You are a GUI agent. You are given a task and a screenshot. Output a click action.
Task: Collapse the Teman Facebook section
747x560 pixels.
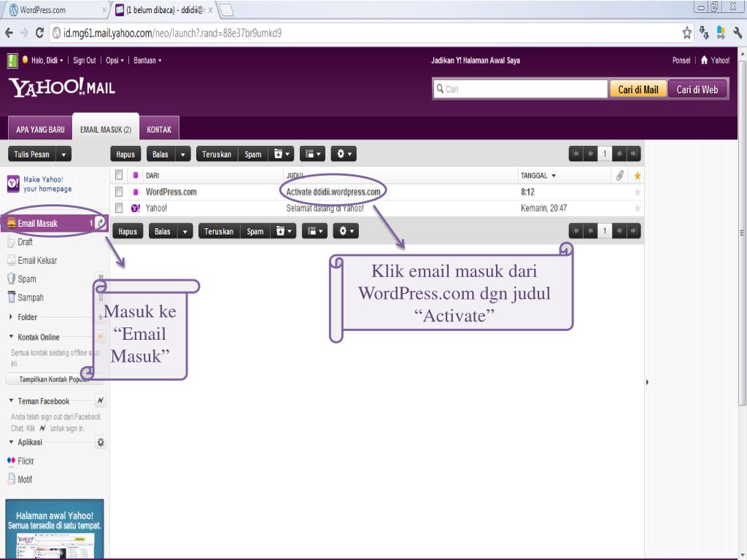coord(11,401)
